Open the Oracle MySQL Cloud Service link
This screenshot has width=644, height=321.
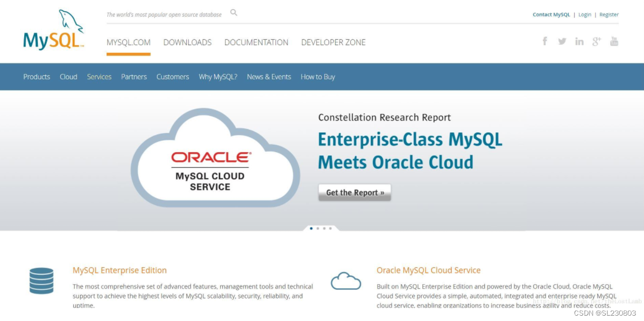(x=428, y=270)
